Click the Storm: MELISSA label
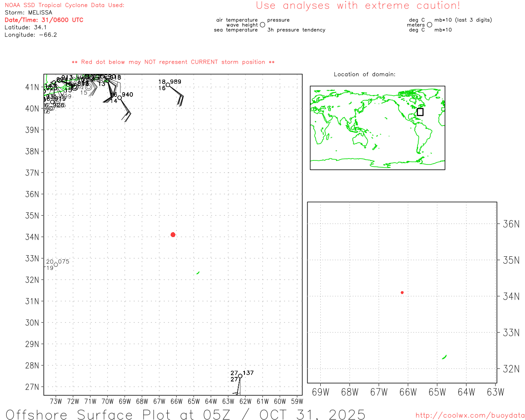The height and width of the screenshot is (420, 525). [x=28, y=12]
